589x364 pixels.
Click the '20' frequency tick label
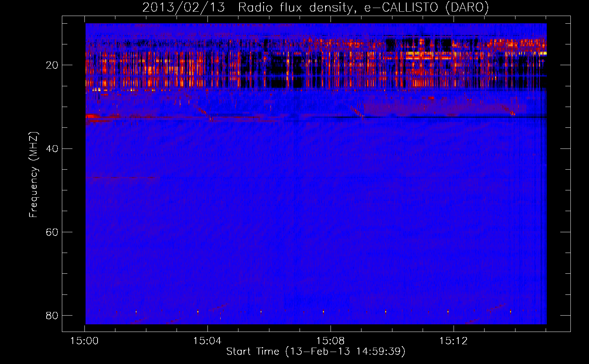[x=52, y=65]
